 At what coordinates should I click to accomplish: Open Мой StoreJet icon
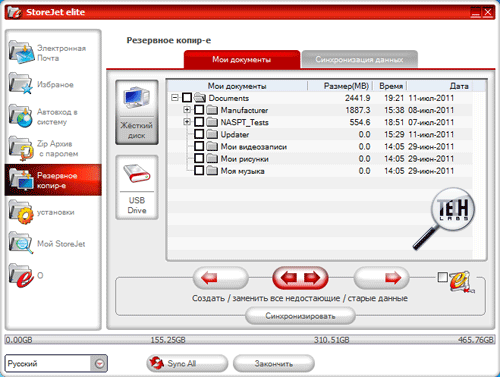click(x=21, y=243)
